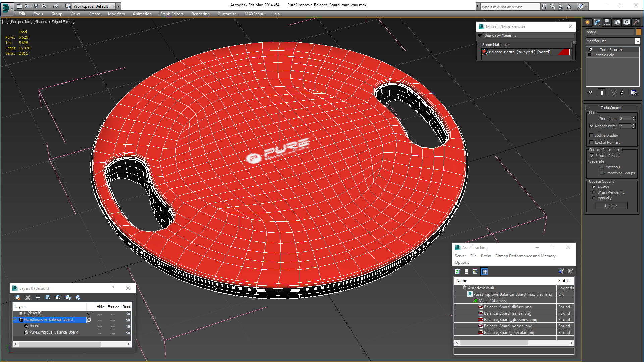Screen dimensions: 644x362
Task: Check Separate by Materials checkbox
Action: [602, 167]
